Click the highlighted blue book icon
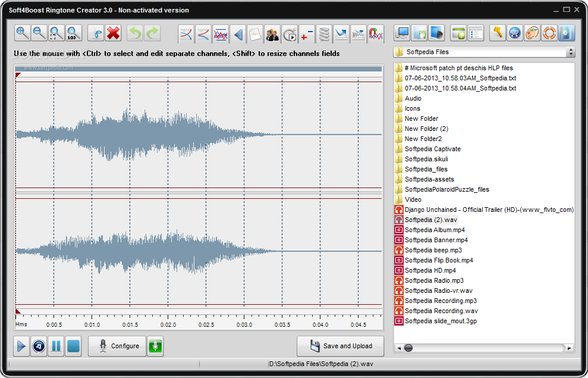The width and height of the screenshot is (588, 378). [x=567, y=33]
